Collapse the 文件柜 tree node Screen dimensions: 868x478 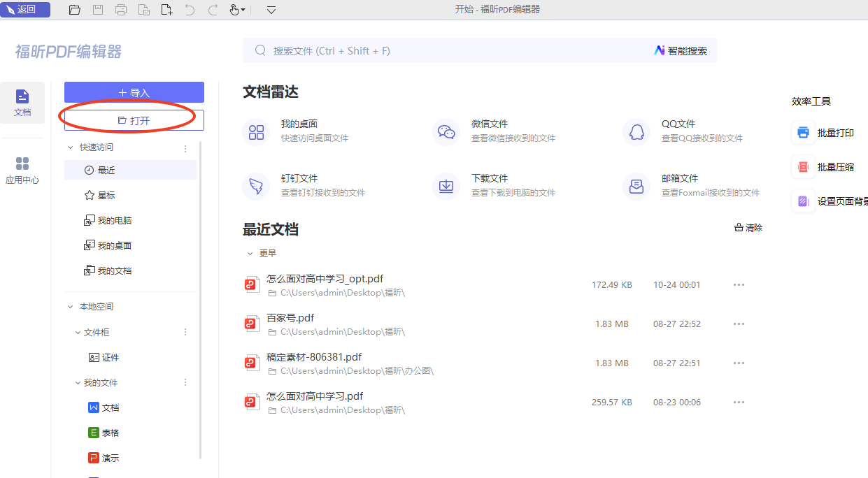pos(78,333)
